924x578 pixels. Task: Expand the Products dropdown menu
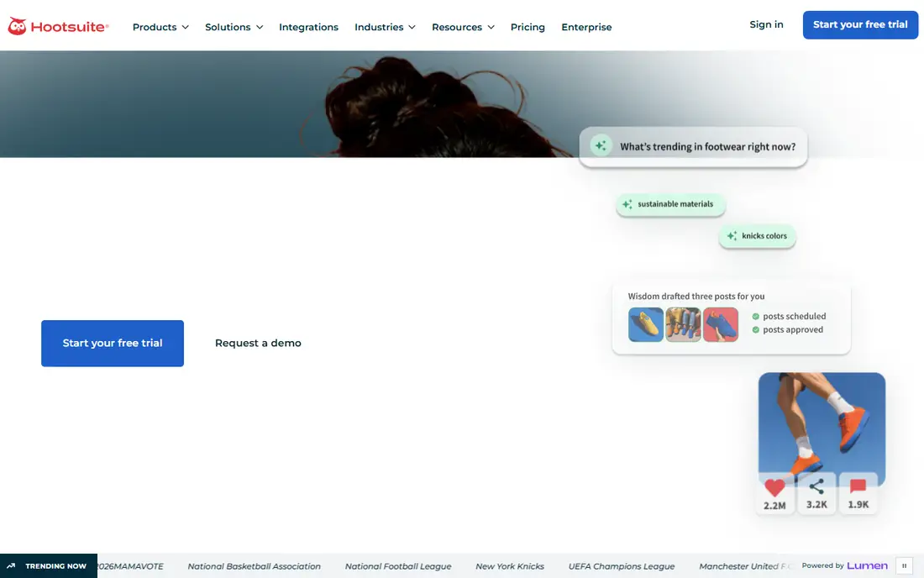(x=160, y=27)
